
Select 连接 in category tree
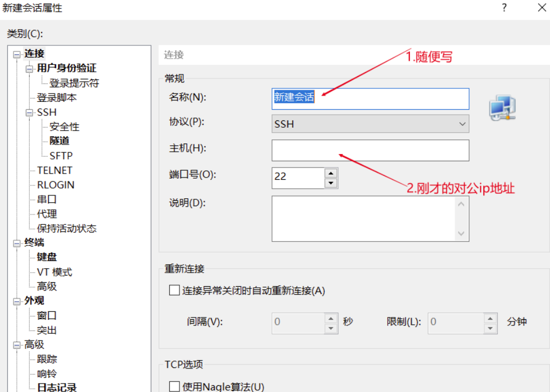coord(34,54)
